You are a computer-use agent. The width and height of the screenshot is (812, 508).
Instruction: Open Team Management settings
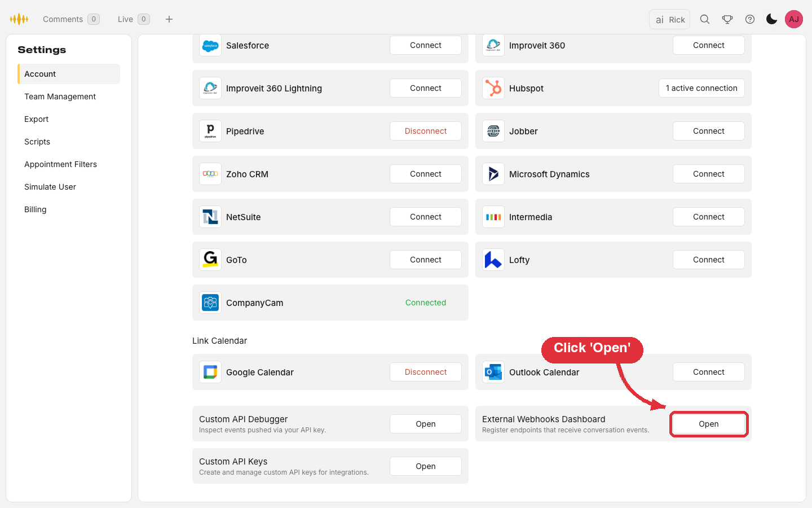click(69, 97)
